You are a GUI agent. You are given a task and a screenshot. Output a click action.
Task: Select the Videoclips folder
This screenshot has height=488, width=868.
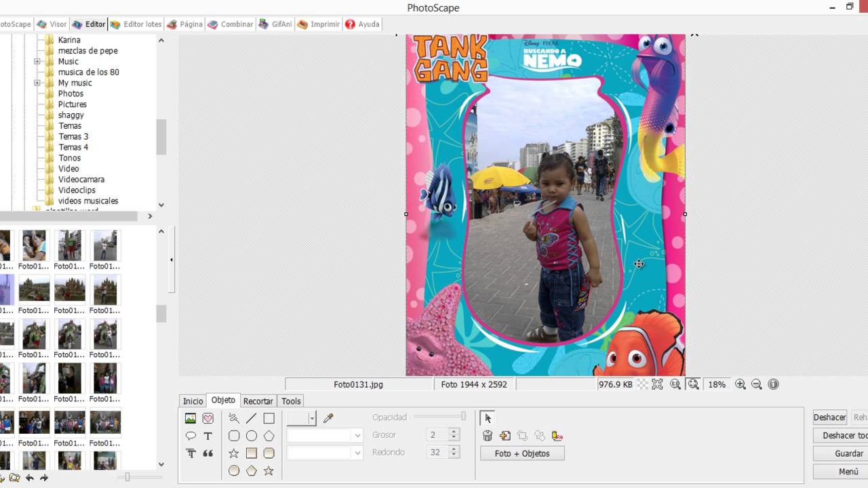click(x=77, y=190)
